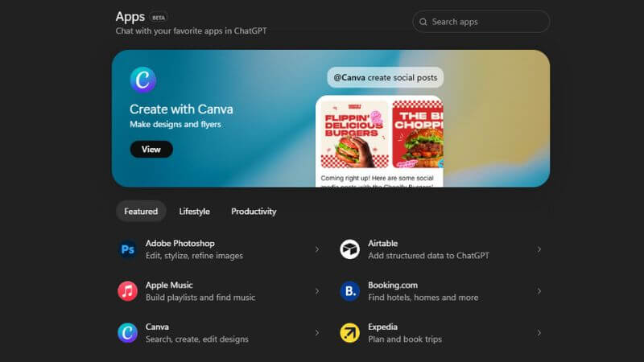This screenshot has height=362, width=644.
Task: Click the Airtable app title
Action: tap(383, 244)
